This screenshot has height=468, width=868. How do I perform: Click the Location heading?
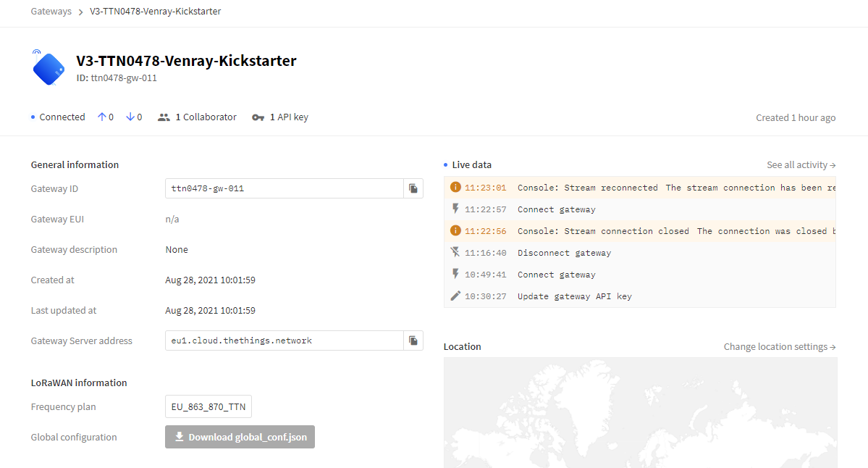(x=462, y=347)
